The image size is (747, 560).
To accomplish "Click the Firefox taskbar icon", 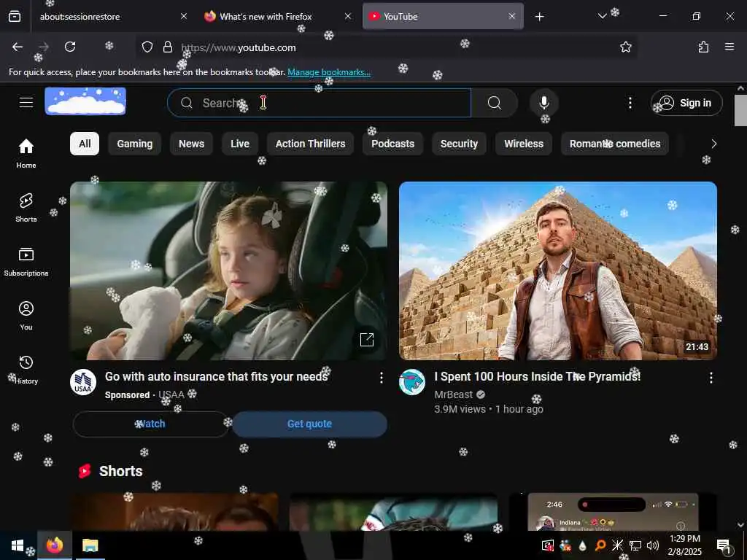I will tap(54, 545).
